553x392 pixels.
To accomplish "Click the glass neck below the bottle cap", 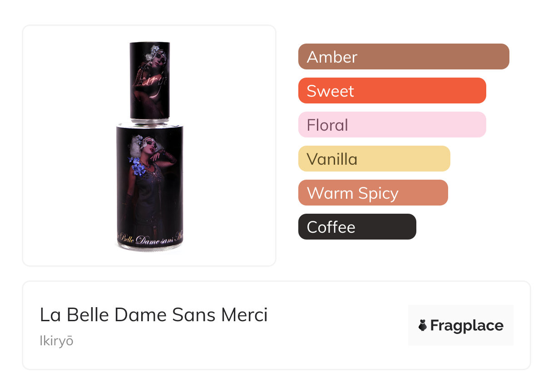I will click(150, 122).
